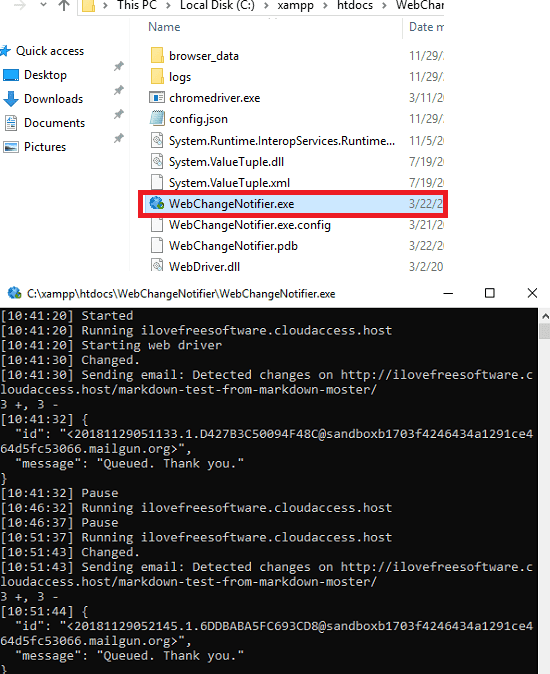Open Documents label in navigation pane
Viewport: 550px width, 674px height.
click(x=55, y=123)
